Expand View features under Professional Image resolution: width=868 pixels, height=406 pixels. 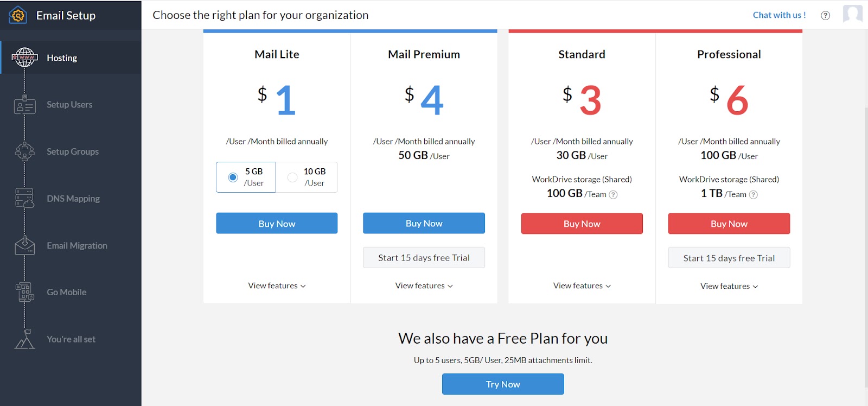[729, 286]
